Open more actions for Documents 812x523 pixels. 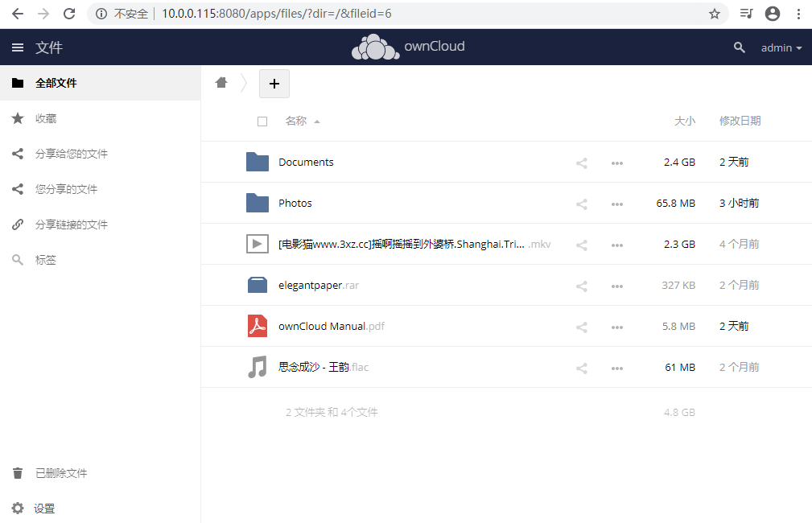616,163
